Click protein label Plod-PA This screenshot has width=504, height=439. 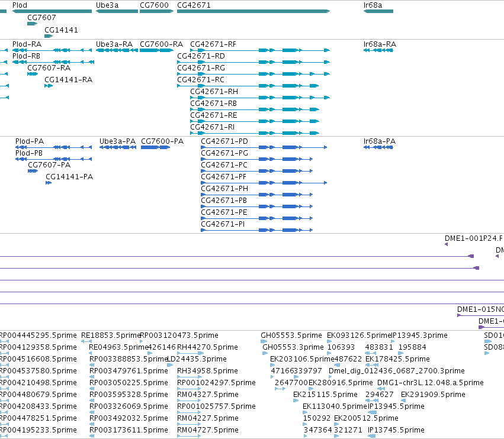click(x=30, y=141)
